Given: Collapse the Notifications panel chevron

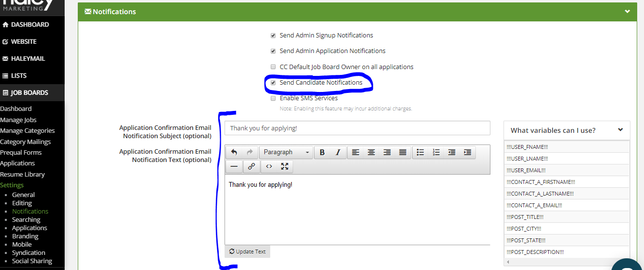Looking at the screenshot, I should point(627,11).
